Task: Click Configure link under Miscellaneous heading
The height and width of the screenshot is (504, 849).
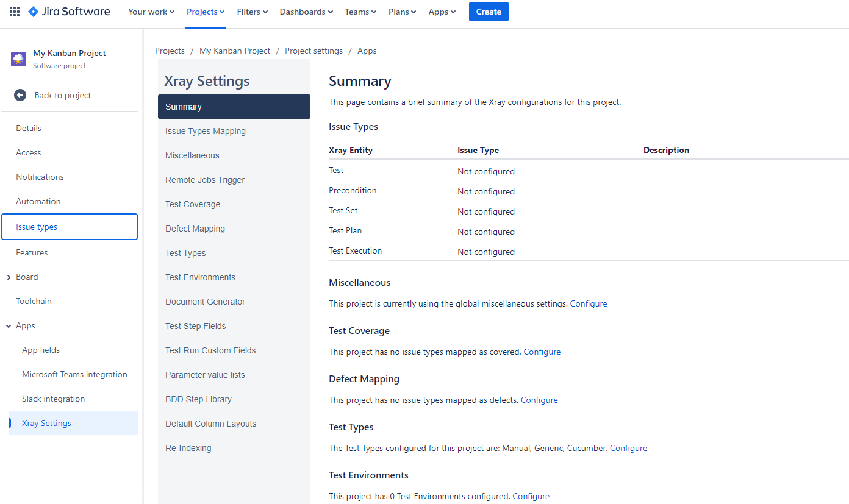Action: pos(589,303)
